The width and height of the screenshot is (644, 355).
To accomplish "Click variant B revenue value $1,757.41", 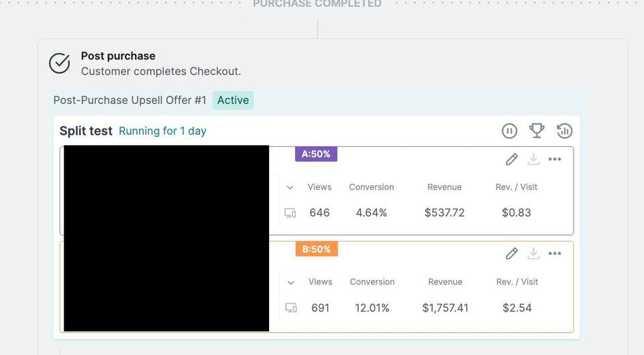I will (445, 308).
